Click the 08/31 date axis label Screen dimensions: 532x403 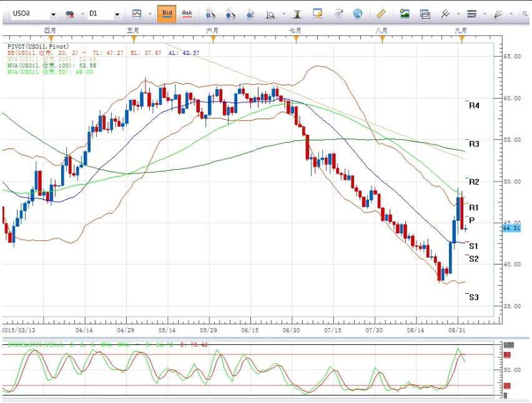pos(456,330)
